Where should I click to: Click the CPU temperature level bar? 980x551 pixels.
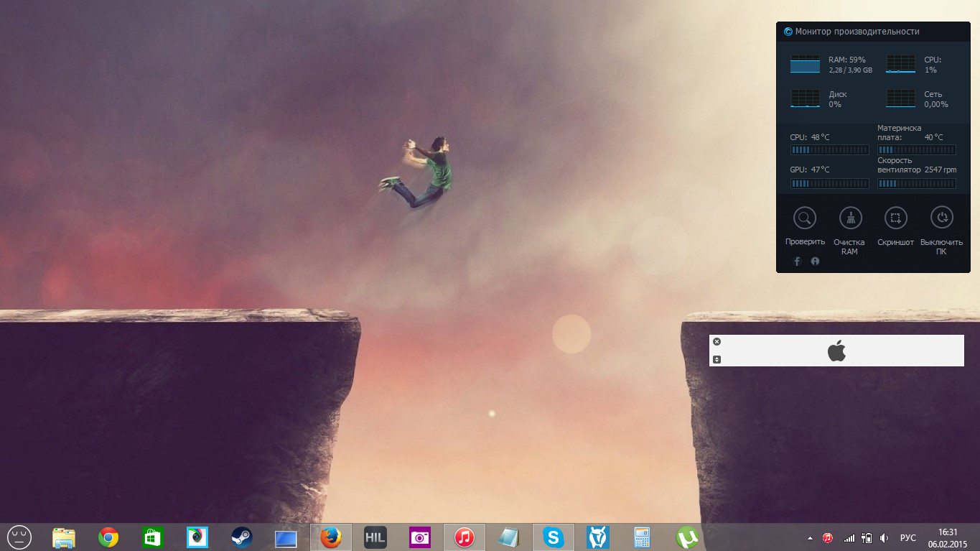(x=829, y=150)
